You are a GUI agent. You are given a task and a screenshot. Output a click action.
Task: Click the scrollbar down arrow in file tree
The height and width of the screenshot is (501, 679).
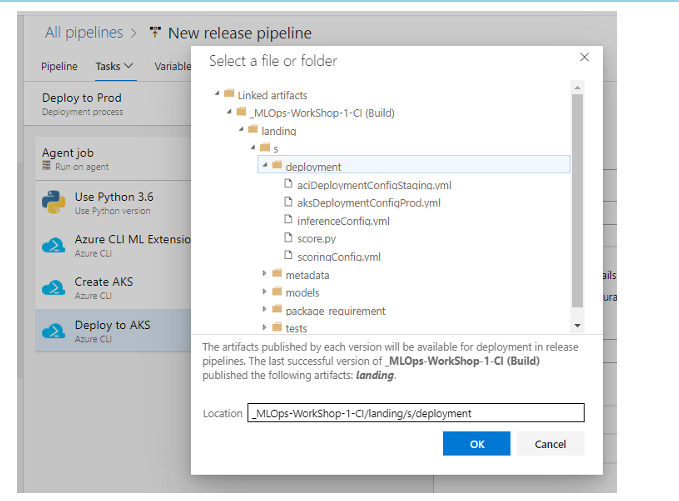(577, 326)
